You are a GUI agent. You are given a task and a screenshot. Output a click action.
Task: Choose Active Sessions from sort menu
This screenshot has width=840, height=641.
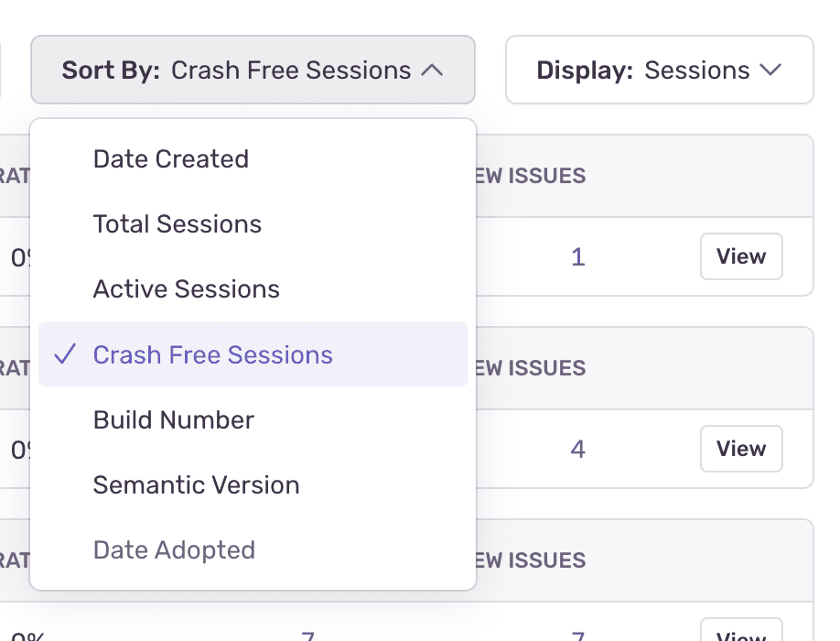tap(186, 288)
